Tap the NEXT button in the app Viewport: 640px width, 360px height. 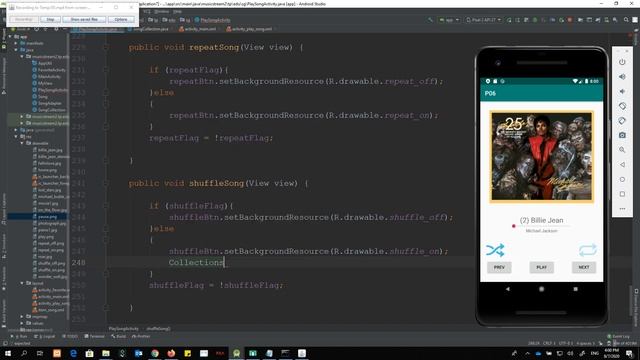584,267
